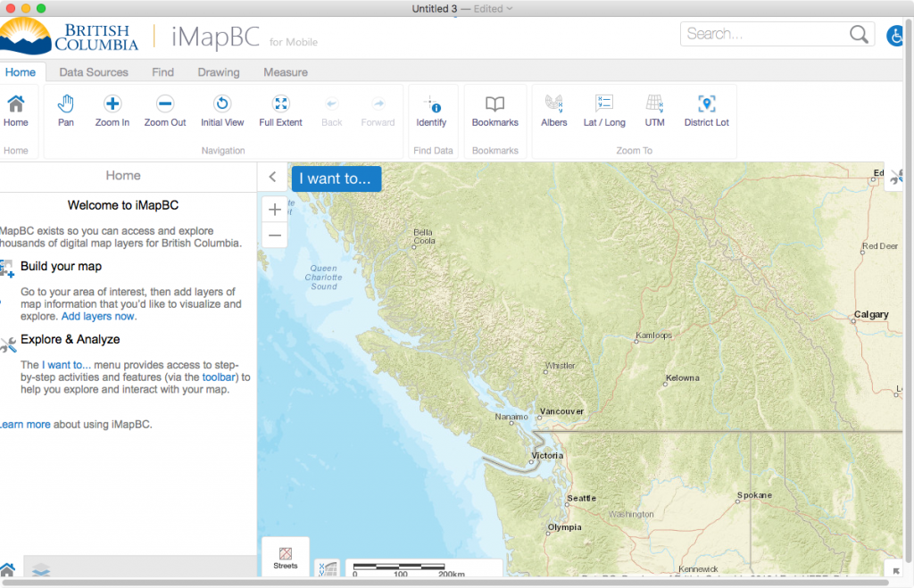Open the District Lot zoom tool

(706, 111)
